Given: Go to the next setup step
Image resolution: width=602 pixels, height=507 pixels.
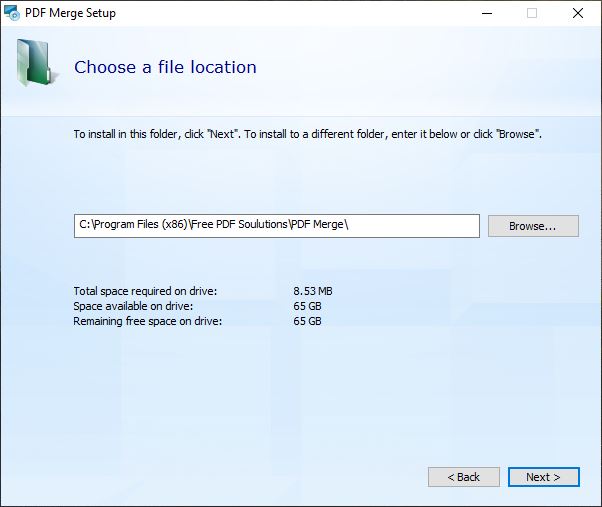Looking at the screenshot, I should (x=543, y=477).
